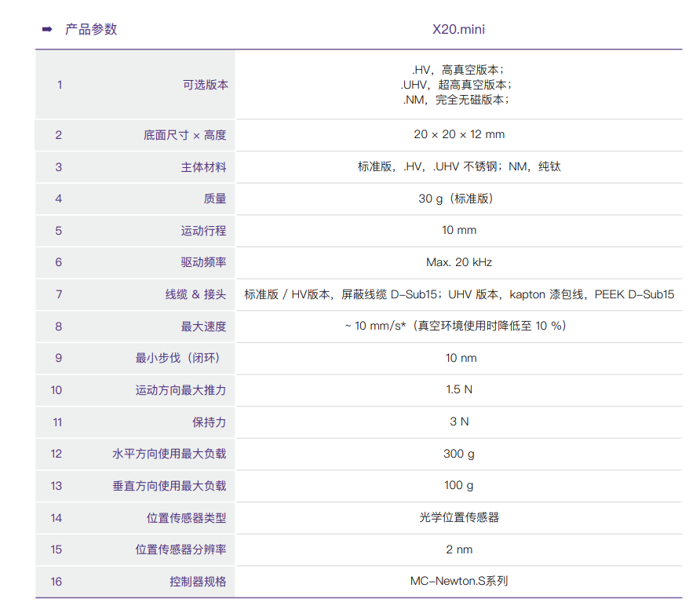
Task: Click the 光学位置传感器 sensor type value
Action: click(459, 517)
